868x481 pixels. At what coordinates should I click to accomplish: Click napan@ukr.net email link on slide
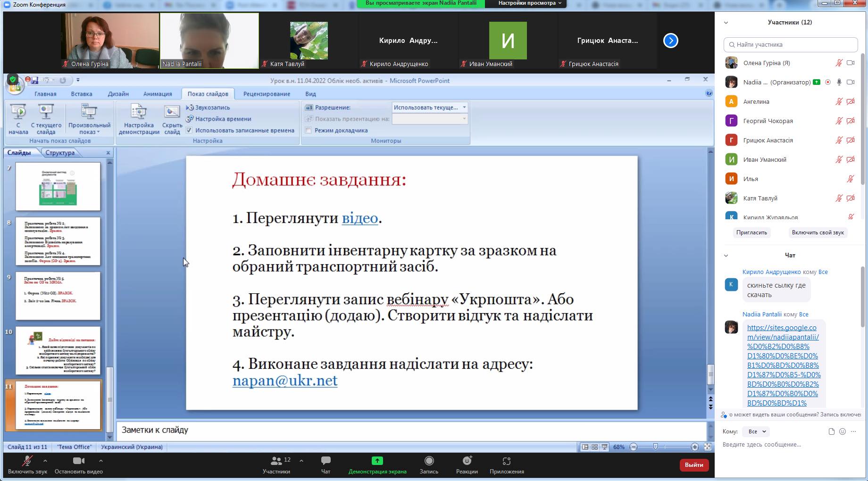click(285, 380)
